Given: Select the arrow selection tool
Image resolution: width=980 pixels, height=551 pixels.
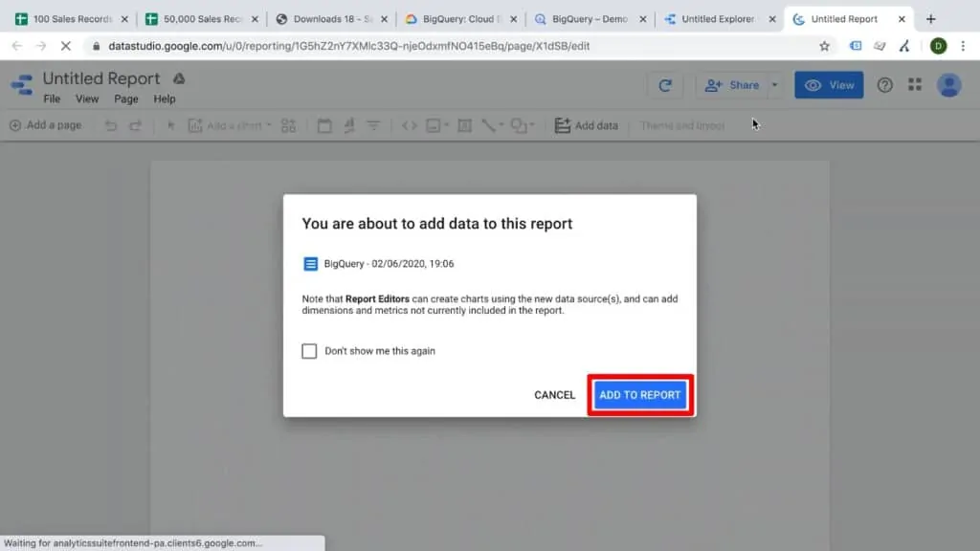Looking at the screenshot, I should (x=171, y=125).
